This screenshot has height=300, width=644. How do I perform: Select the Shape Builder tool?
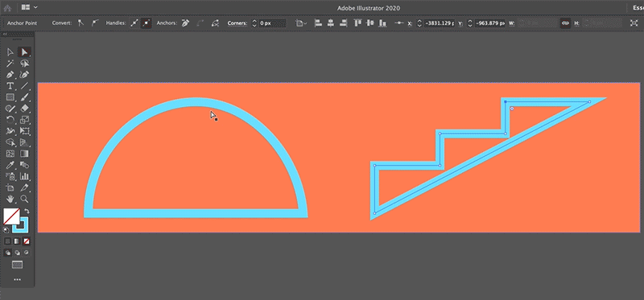[x=10, y=142]
